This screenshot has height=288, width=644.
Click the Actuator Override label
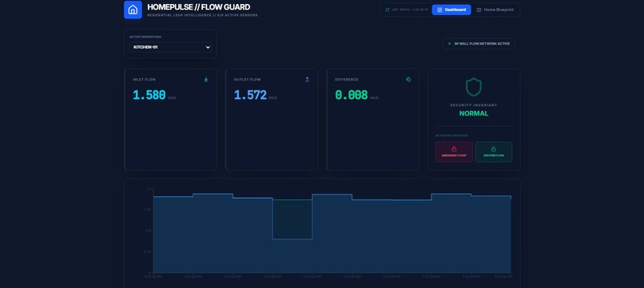(451, 136)
